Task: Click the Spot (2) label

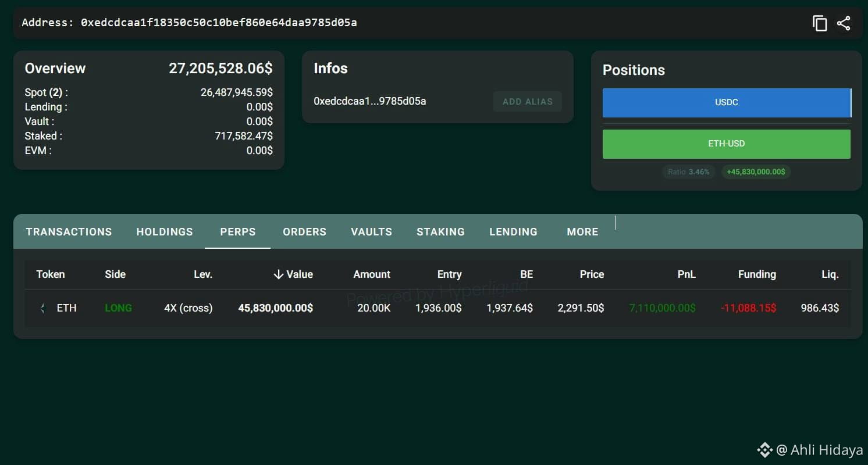Action: [x=46, y=92]
